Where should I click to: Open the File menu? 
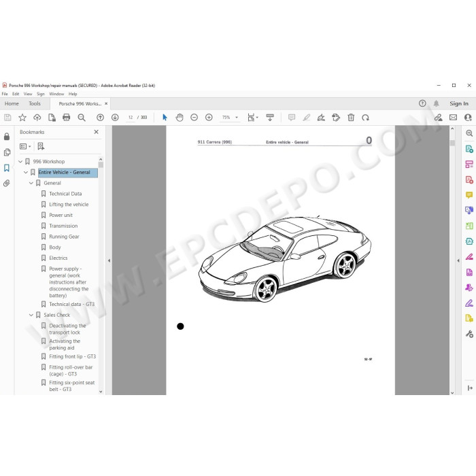(x=5, y=94)
